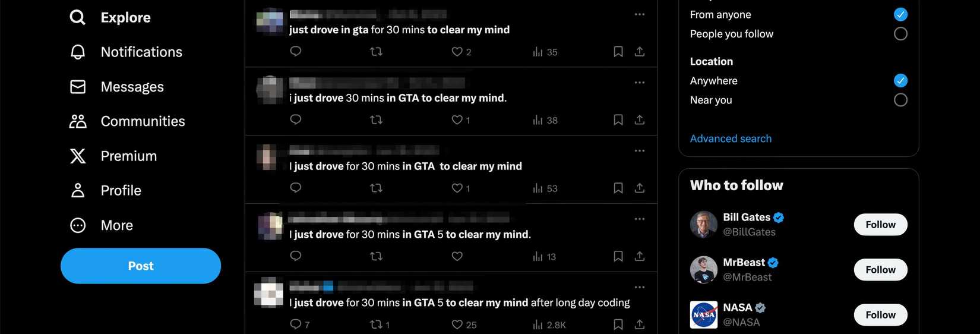Repost the 'after long day coding' tweet

click(x=376, y=324)
